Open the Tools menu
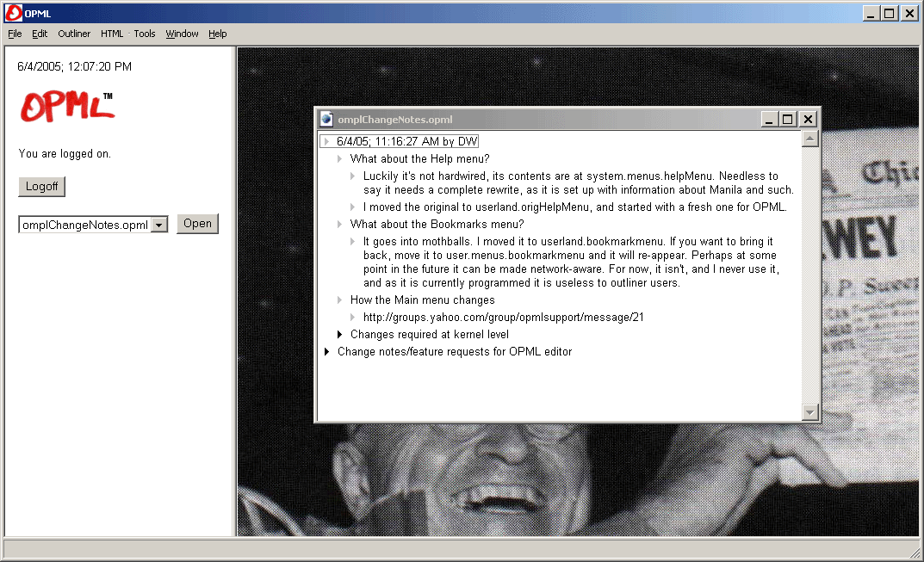This screenshot has height=562, width=924. click(x=145, y=34)
